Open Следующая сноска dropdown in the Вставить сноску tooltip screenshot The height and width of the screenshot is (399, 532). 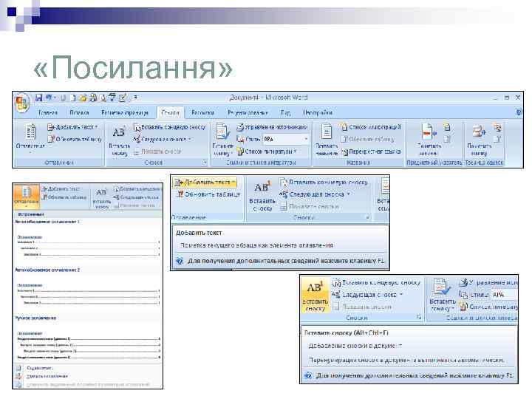click(401, 295)
